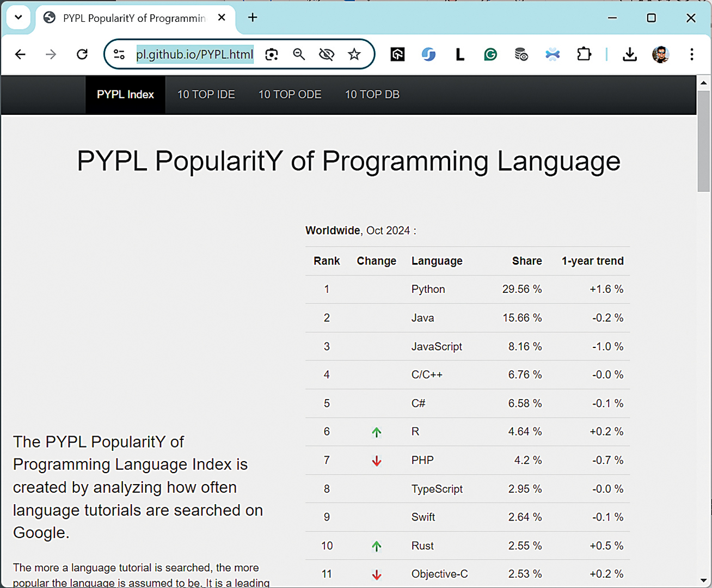Click the Google Lens search icon

272,54
